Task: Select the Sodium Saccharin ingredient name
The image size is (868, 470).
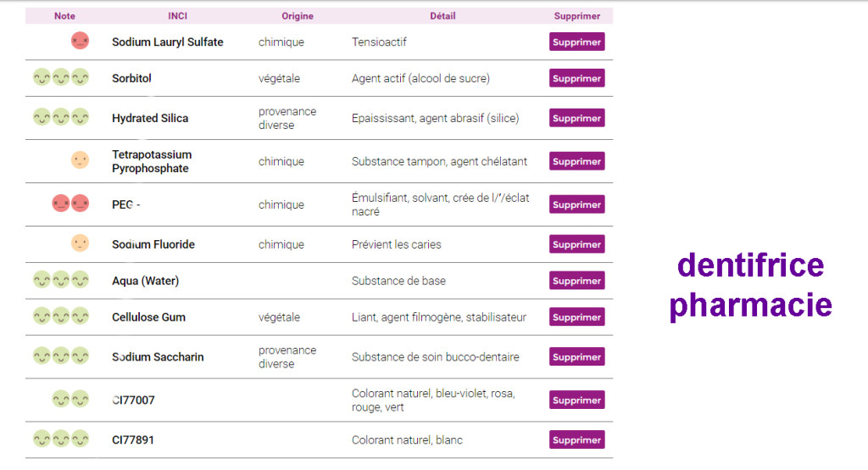Action: pos(158,357)
